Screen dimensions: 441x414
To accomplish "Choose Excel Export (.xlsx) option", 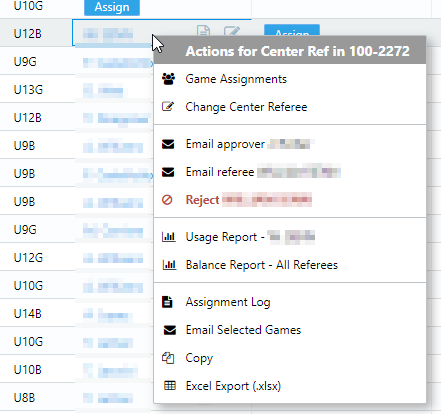I will click(x=233, y=386).
